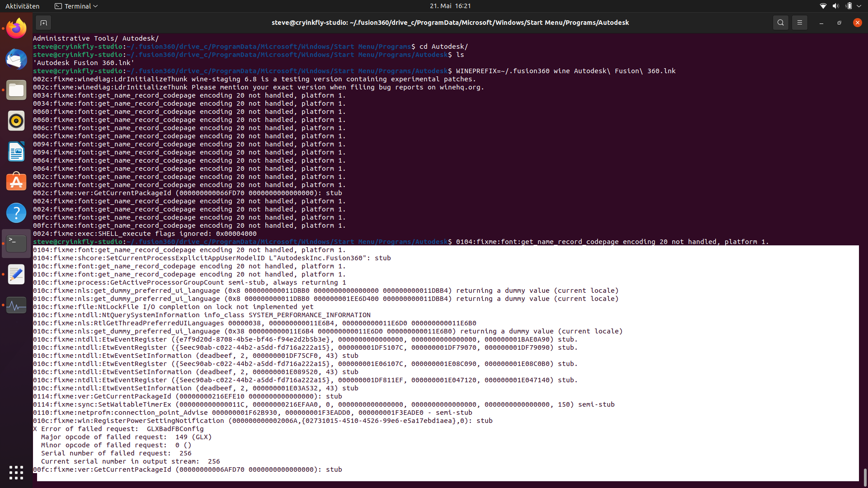This screenshot has height=488, width=868.
Task: Open the Help icon in dock
Action: pyautogui.click(x=16, y=213)
